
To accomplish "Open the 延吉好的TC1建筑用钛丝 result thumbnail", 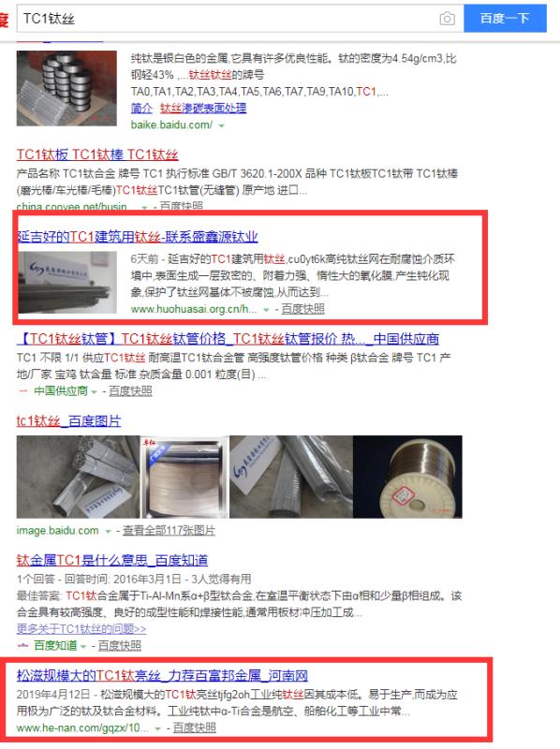I will (66, 283).
